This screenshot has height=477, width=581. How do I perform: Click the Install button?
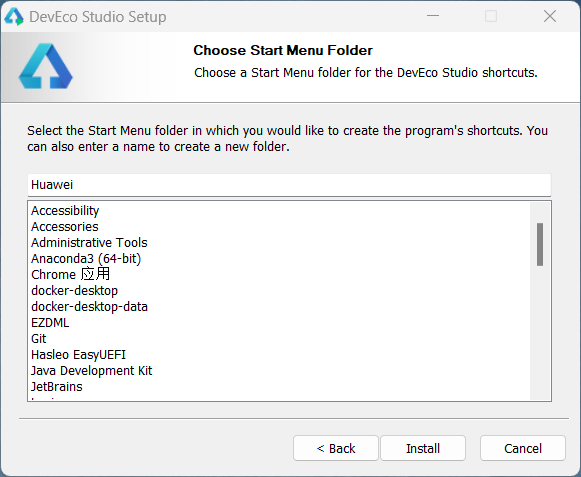point(423,448)
